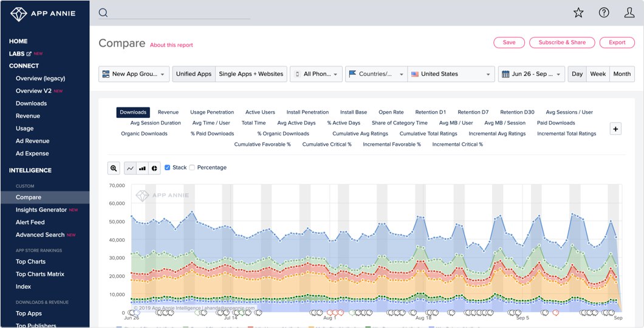Select the Open Rate metric

[391, 112]
